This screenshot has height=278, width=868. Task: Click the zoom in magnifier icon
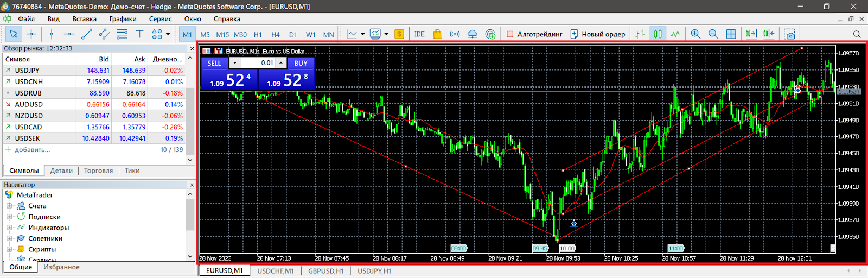[695, 34]
